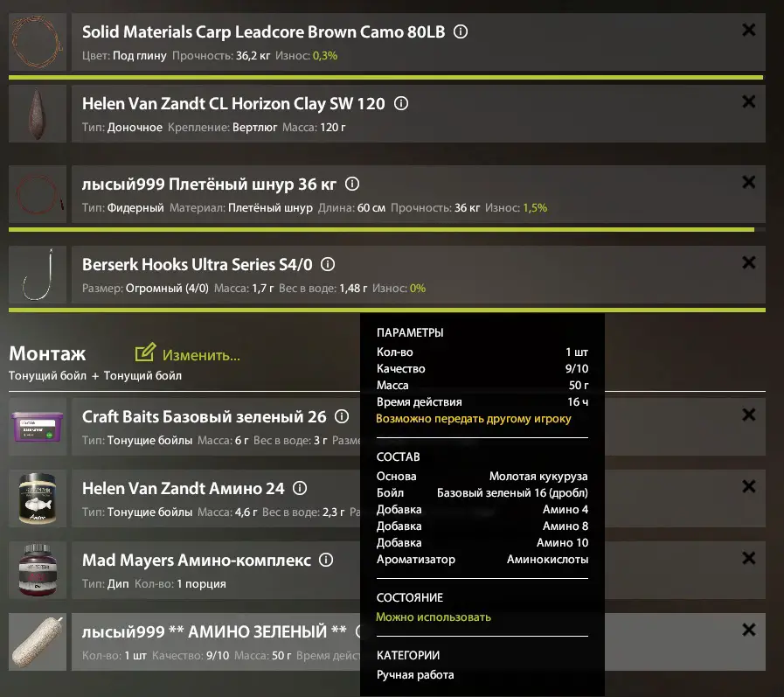This screenshot has width=784, height=697.
Task: Remove Craft Baits Базовый зеленый 26 boilie
Action: [x=748, y=415]
